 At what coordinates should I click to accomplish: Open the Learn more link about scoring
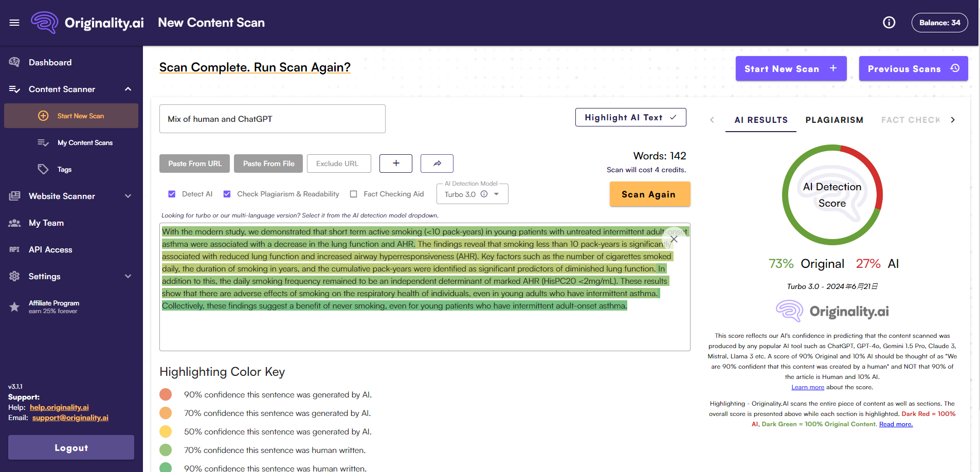click(x=807, y=387)
